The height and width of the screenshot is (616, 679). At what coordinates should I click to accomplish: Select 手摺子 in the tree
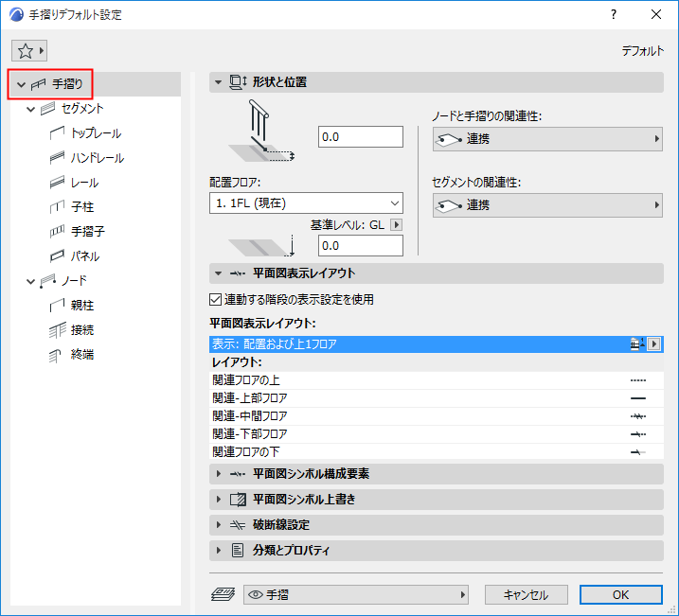tap(88, 232)
